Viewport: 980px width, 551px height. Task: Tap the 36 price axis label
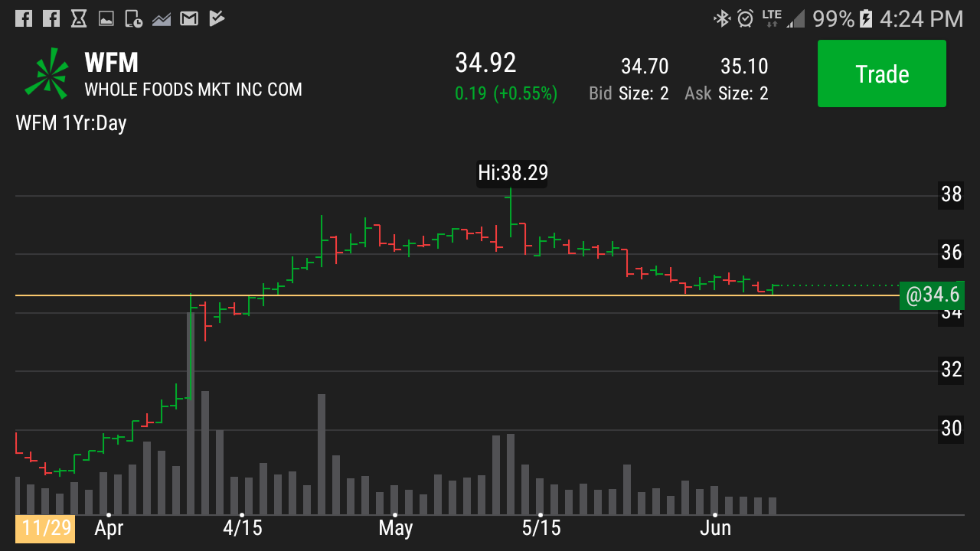(952, 253)
